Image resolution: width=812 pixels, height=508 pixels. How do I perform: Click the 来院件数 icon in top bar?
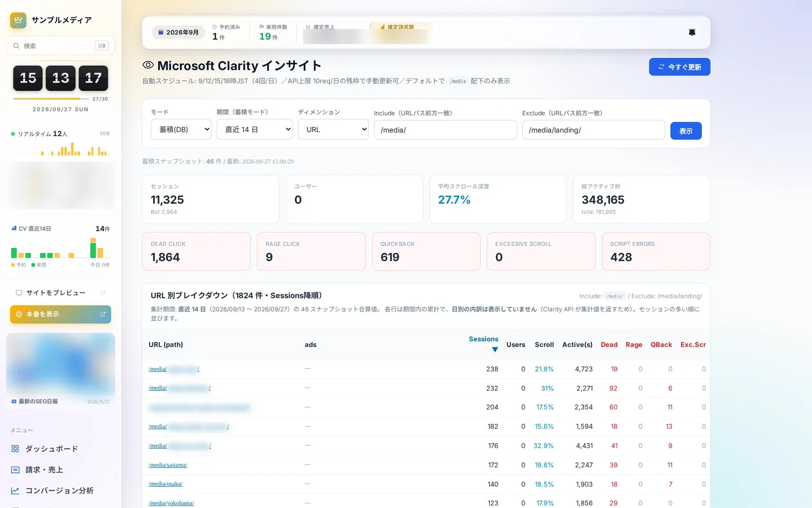(261, 27)
